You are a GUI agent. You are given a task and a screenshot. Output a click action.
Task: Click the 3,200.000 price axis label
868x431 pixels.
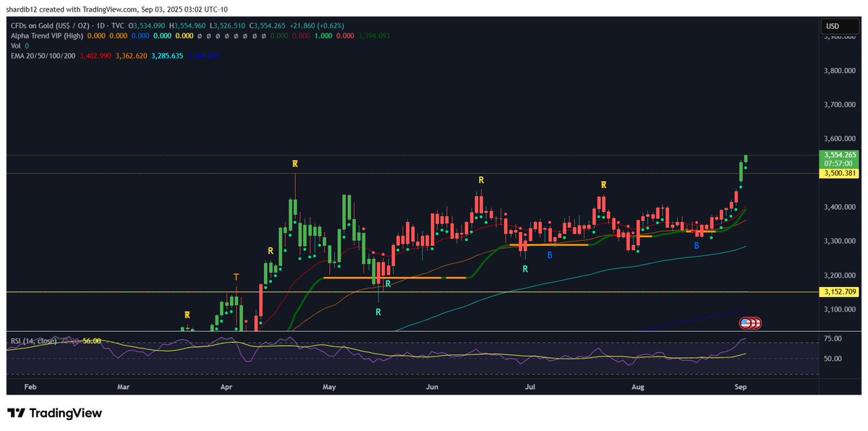841,276
